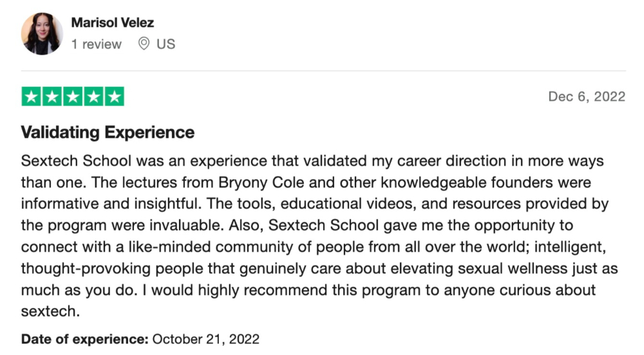The height and width of the screenshot is (355, 644).
Task: Select the "US" country label
Action: click(x=166, y=44)
